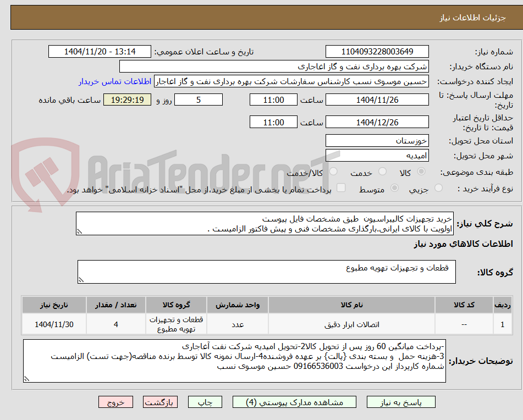
Task: Click the requester field حسین موسوی نسب
Action: [x=291, y=82]
